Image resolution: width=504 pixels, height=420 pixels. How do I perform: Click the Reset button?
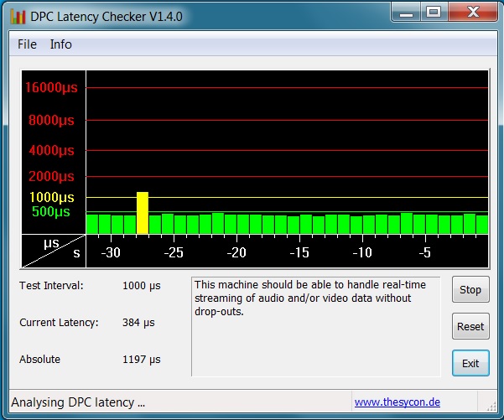point(470,326)
